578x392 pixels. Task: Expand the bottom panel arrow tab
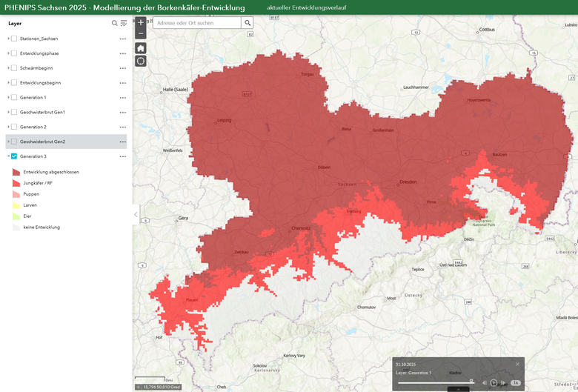(458, 389)
